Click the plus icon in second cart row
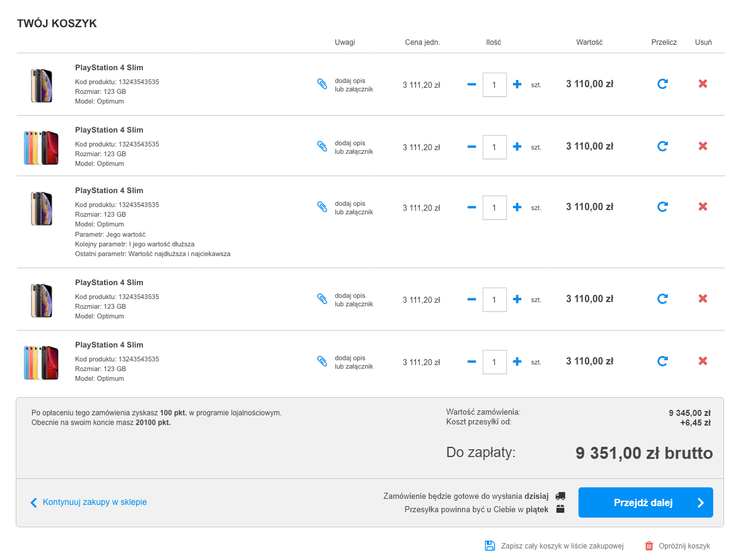Viewport: 735px width, 560px height. click(517, 147)
